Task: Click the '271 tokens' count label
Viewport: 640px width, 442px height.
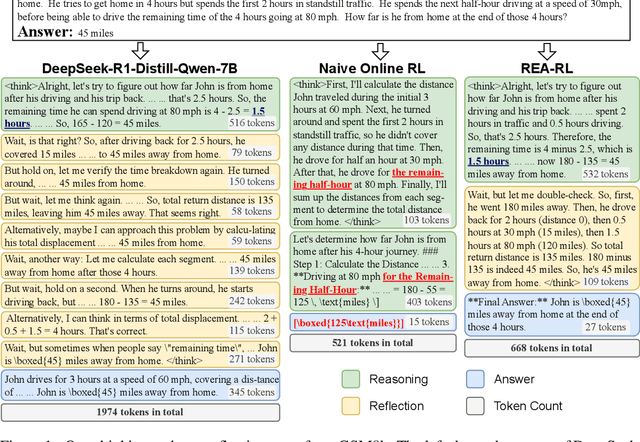Action: tap(251, 359)
